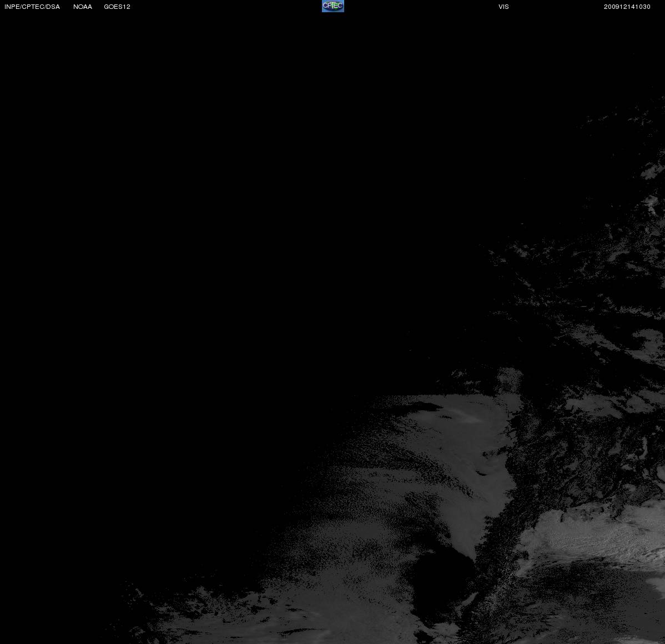Click the CPTEC logo icon
Viewport: 665px width, 644px height.
(x=333, y=6)
